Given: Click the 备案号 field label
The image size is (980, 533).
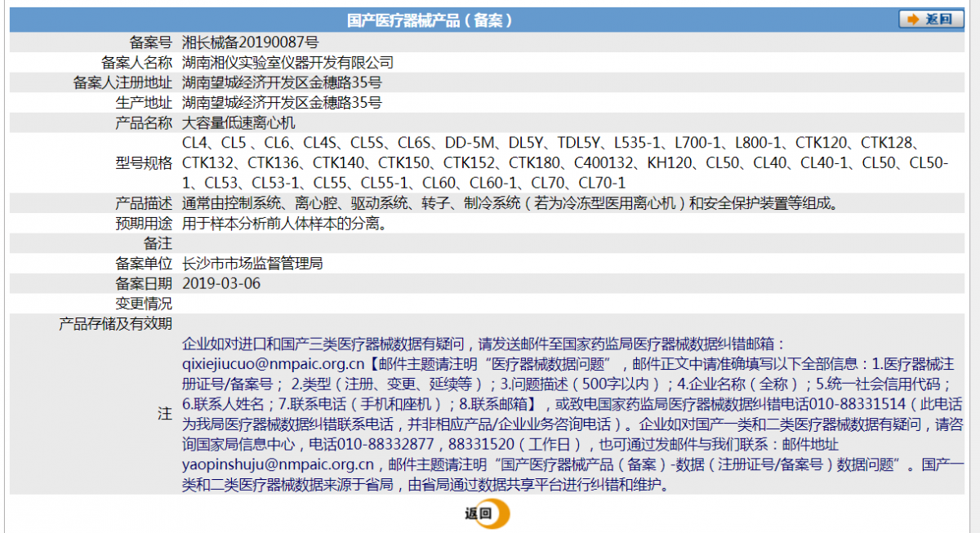Looking at the screenshot, I should (x=150, y=42).
